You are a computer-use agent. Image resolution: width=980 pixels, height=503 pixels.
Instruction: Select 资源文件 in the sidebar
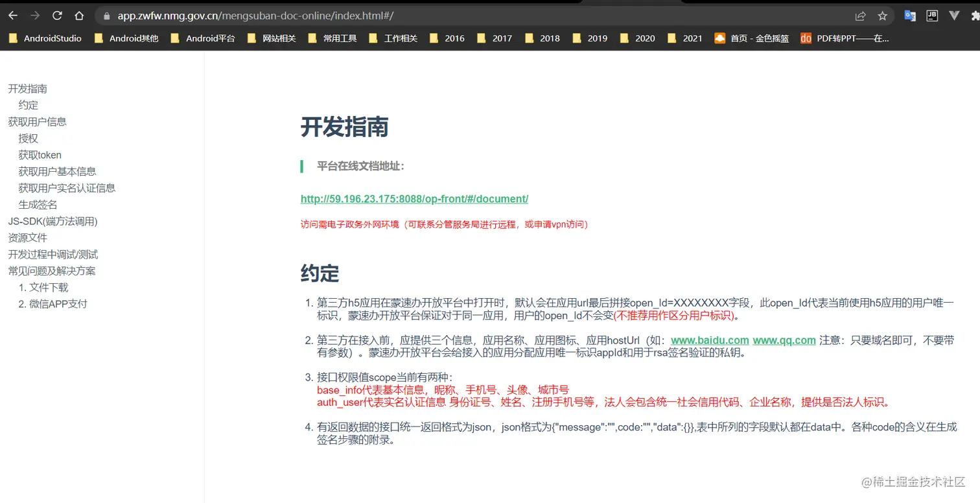pyautogui.click(x=27, y=237)
